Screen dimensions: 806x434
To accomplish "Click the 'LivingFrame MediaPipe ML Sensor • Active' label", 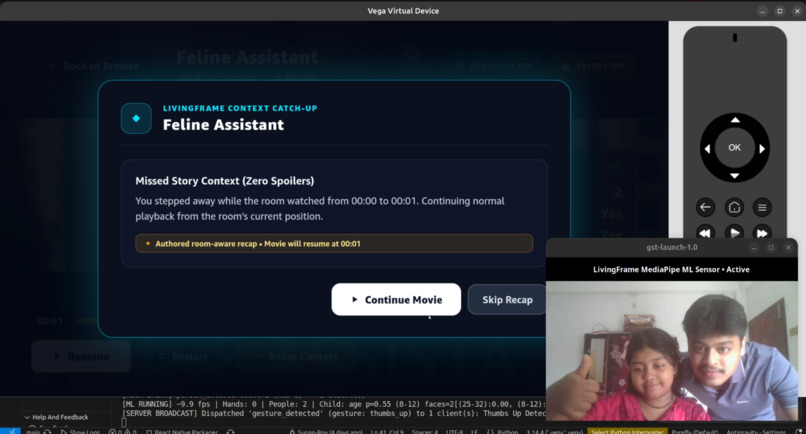I will pos(671,269).
